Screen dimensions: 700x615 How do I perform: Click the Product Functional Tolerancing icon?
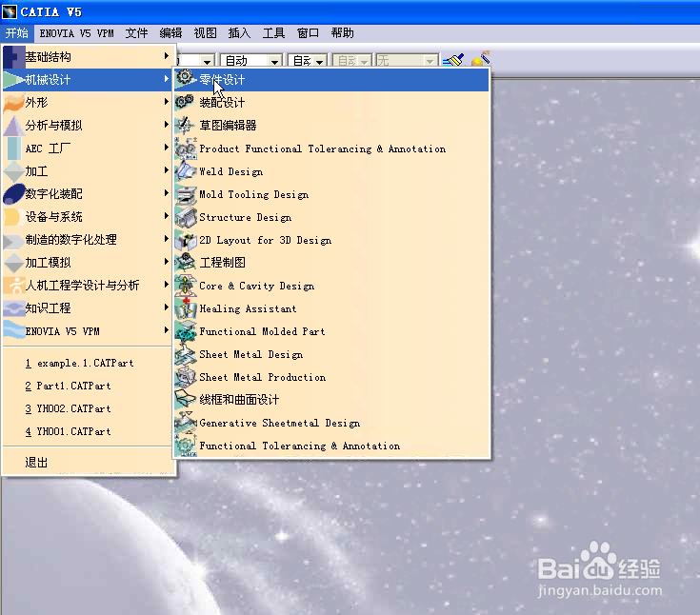point(185,149)
